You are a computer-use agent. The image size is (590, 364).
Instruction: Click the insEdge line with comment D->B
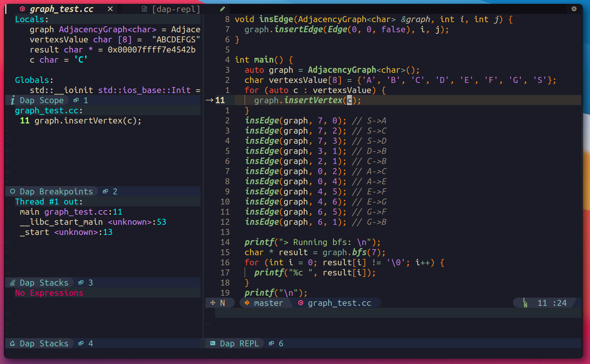[315, 151]
